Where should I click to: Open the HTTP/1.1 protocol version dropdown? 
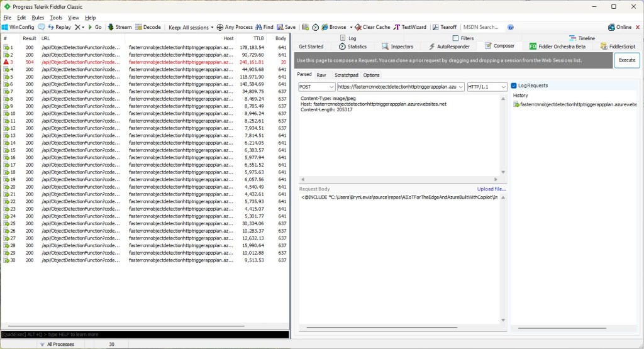click(486, 87)
